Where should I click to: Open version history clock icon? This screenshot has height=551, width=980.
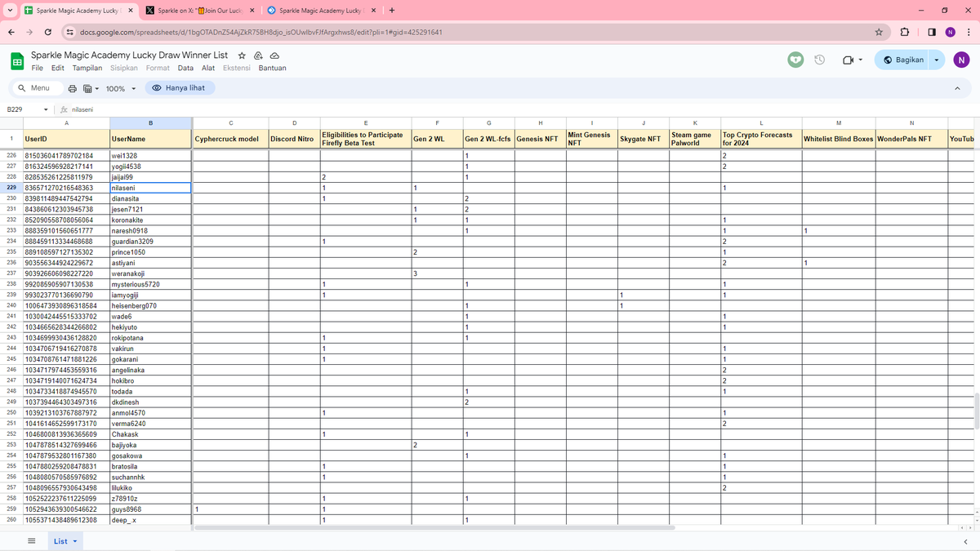tap(820, 60)
